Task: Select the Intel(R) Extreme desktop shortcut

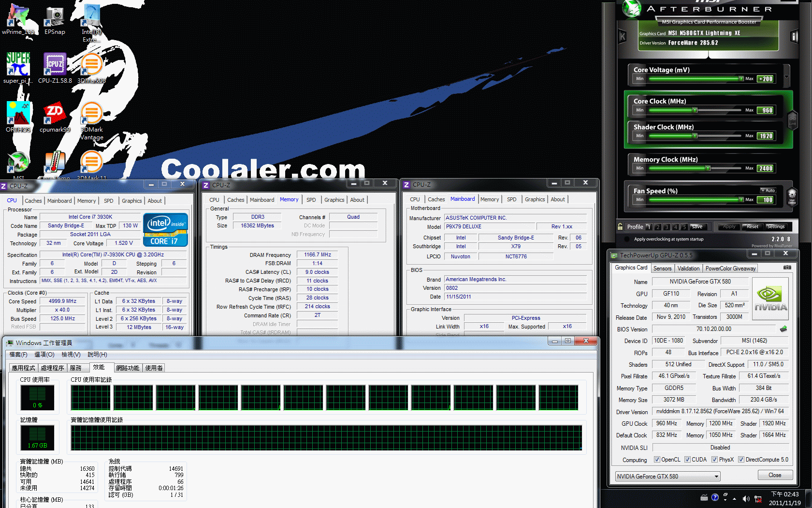Action: coord(91,23)
